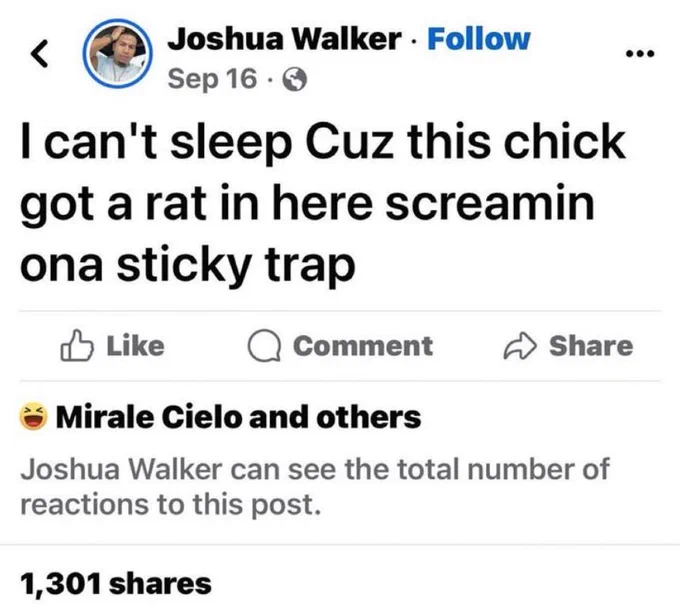This screenshot has width=680, height=606.
Task: Click the thumbs-up icon
Action: 77,346
